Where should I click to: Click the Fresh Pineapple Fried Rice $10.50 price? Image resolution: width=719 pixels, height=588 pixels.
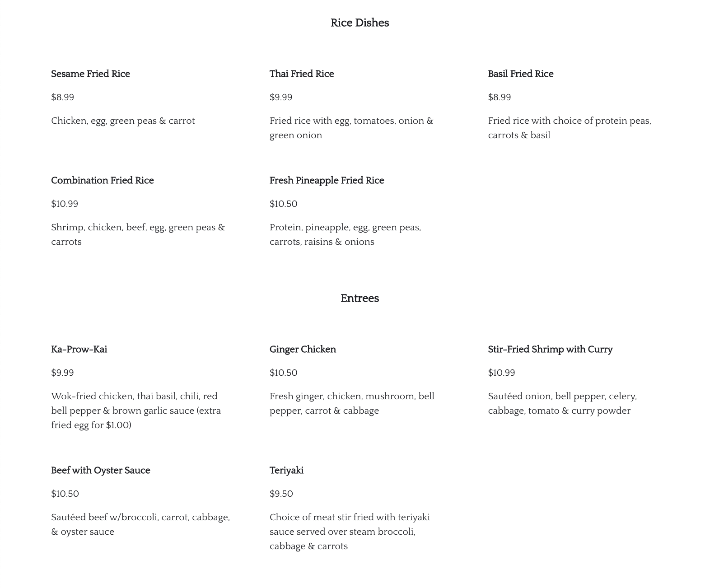coord(283,204)
